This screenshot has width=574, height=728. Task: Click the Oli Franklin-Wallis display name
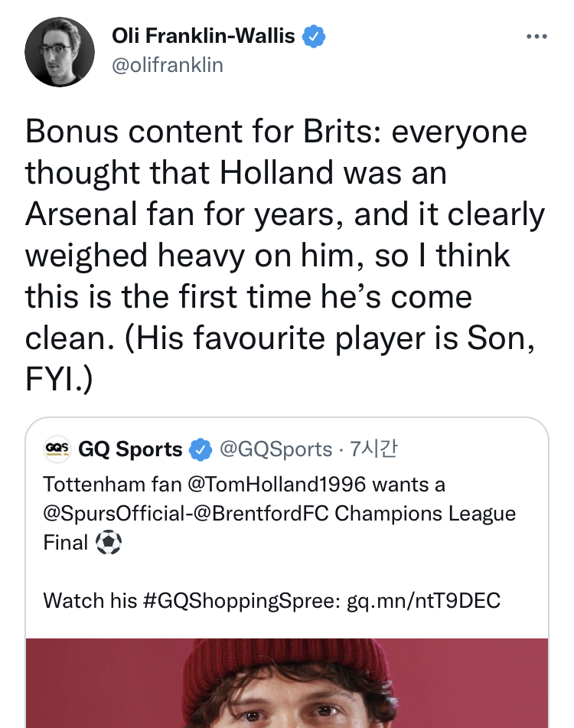[x=204, y=35]
